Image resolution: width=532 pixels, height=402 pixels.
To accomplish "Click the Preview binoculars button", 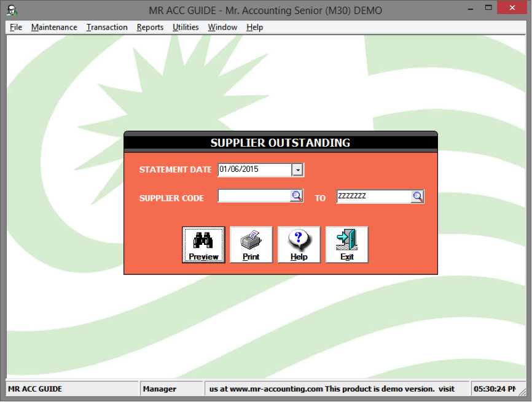I will tap(203, 245).
